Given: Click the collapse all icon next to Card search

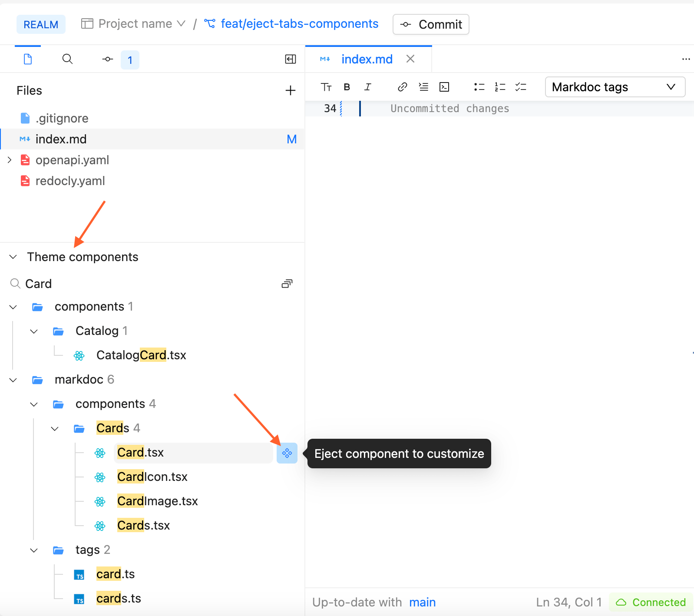Looking at the screenshot, I should click(x=287, y=284).
